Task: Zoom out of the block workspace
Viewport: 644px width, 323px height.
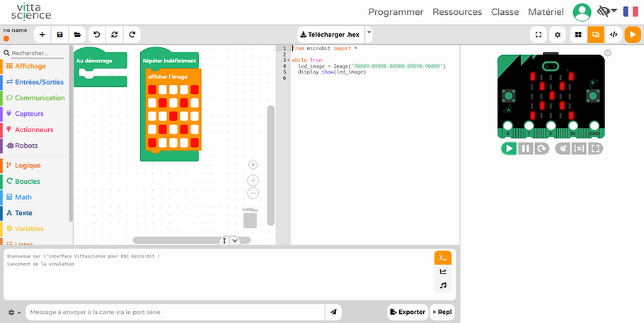Action: tap(253, 193)
